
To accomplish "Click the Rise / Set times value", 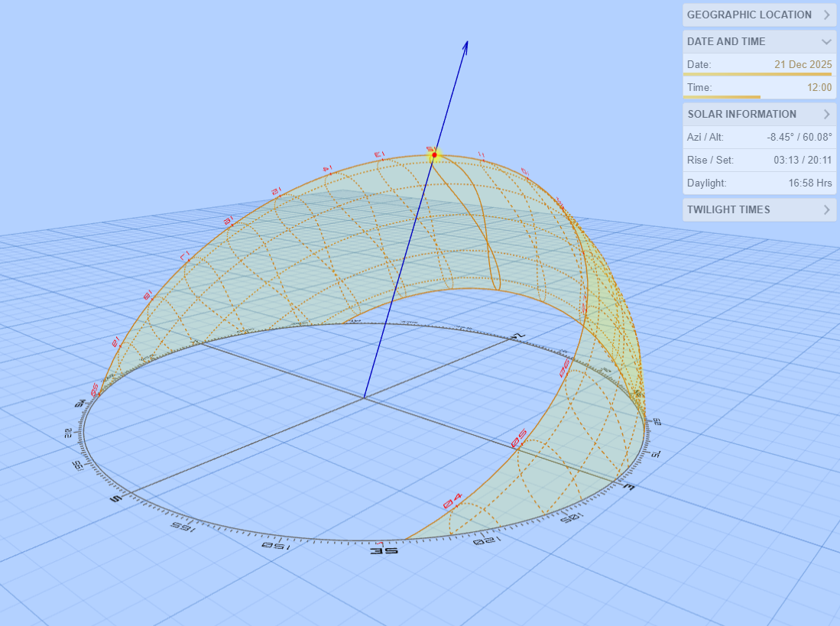I will 803,160.
